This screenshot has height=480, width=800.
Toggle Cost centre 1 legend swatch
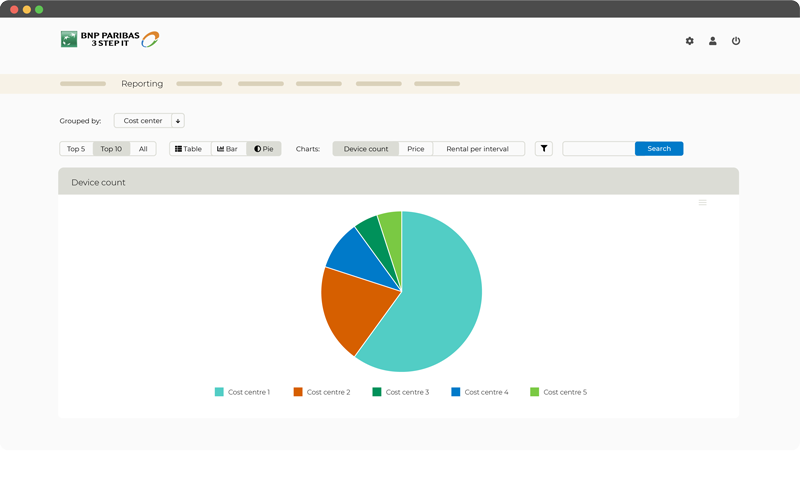pos(219,392)
